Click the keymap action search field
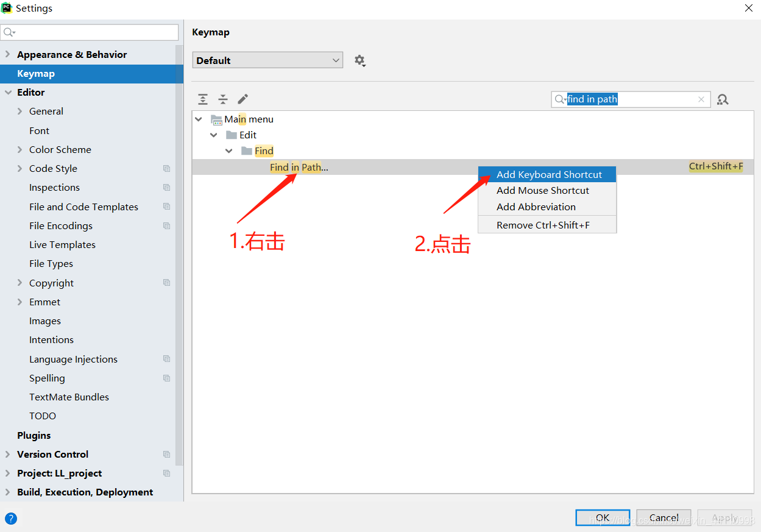Image resolution: width=761 pixels, height=532 pixels. 631,99
